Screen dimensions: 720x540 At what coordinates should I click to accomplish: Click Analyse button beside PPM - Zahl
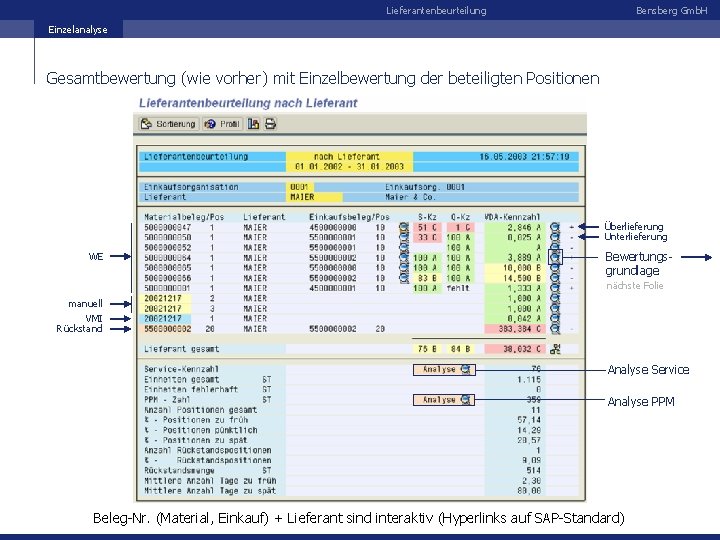point(444,400)
